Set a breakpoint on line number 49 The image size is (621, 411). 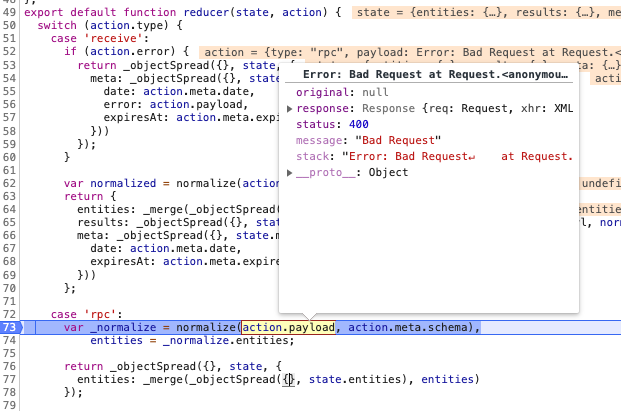point(10,12)
